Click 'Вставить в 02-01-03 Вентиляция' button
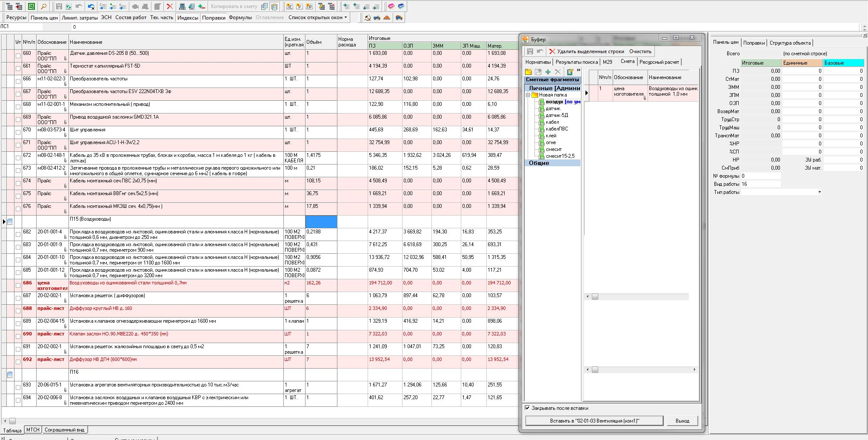Image resolution: width=868 pixels, height=440 pixels. tap(594, 420)
